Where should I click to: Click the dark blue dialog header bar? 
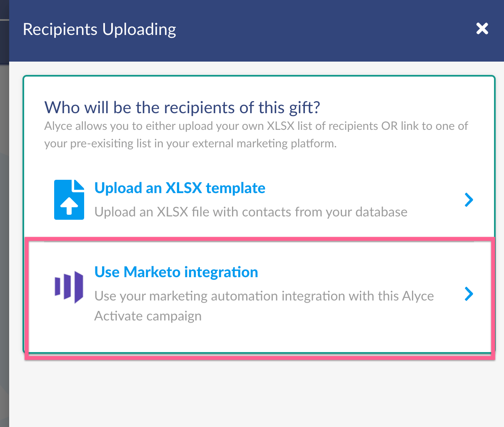(x=257, y=31)
